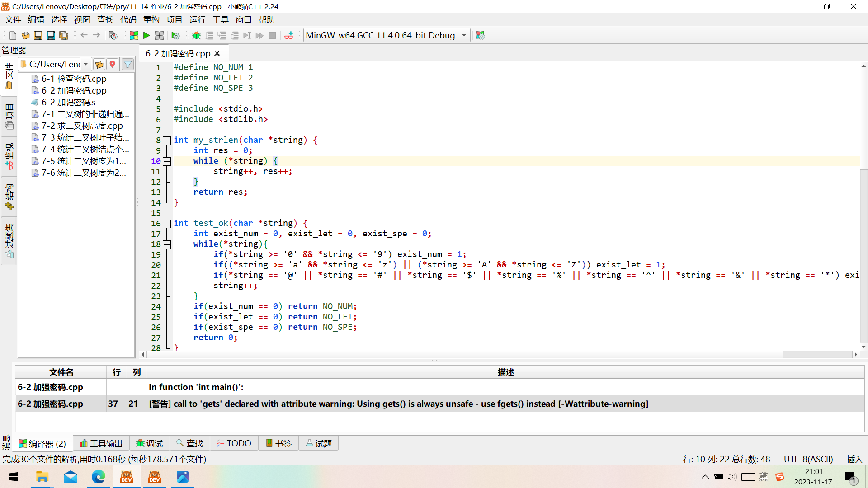This screenshot has width=868, height=488.
Task: Run the program using the green play icon
Action: click(146, 35)
